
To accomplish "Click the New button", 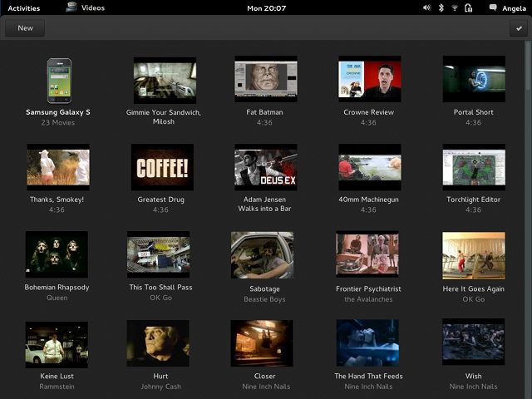I will pyautogui.click(x=25, y=28).
